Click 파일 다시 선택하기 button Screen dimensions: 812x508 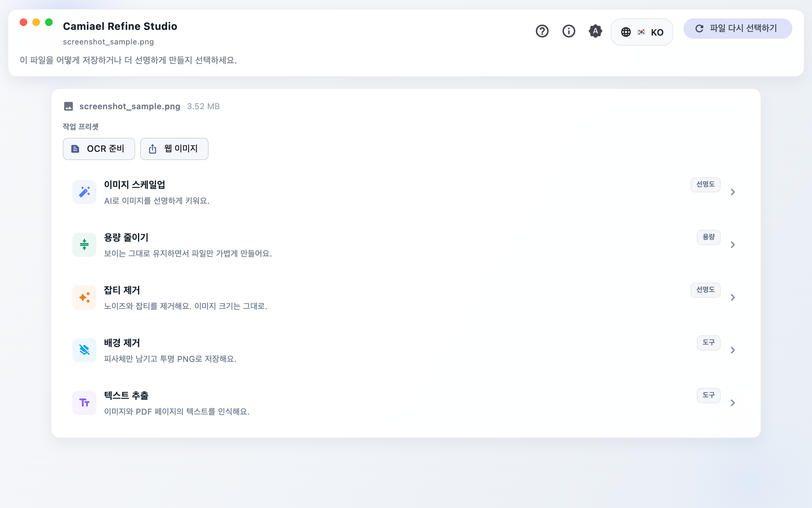[737, 29]
